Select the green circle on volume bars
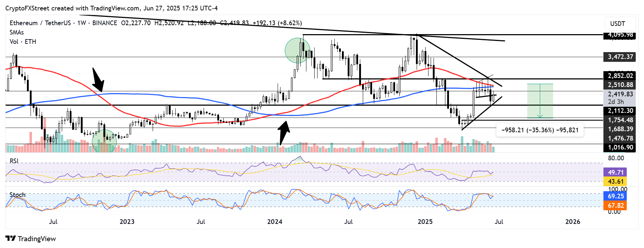The width and height of the screenshot is (644, 248). tap(104, 141)
